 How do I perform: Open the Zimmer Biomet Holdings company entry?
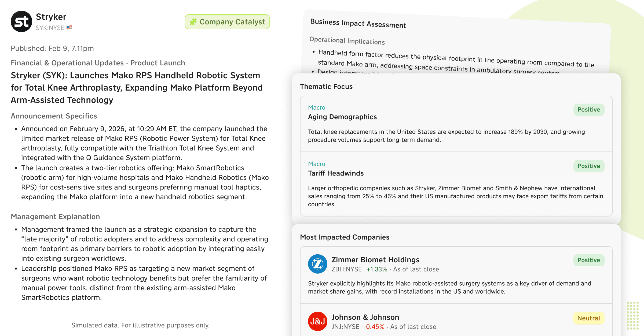375,260
